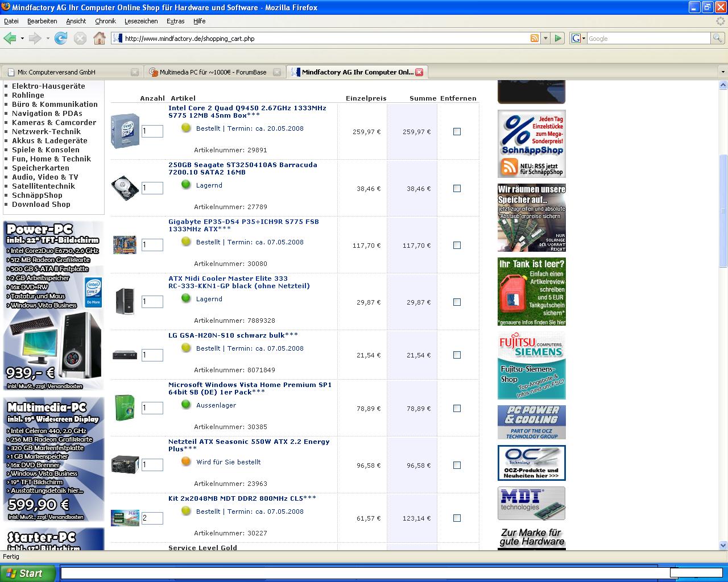Open the OCZ Technology banner
The height and width of the screenshot is (582, 728).
click(532, 463)
